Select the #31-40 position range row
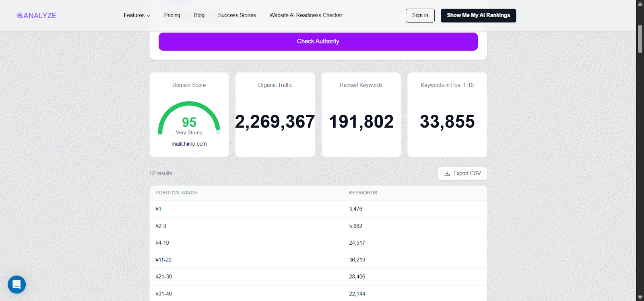 (318, 294)
